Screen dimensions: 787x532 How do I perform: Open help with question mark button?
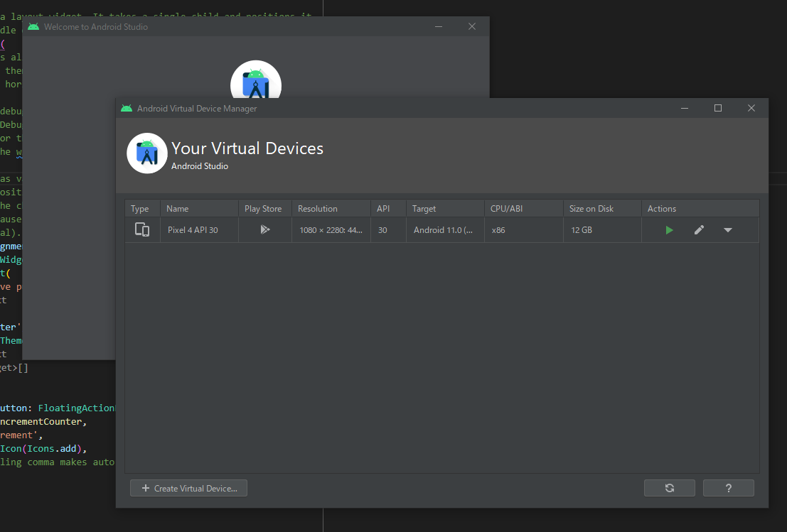point(728,488)
